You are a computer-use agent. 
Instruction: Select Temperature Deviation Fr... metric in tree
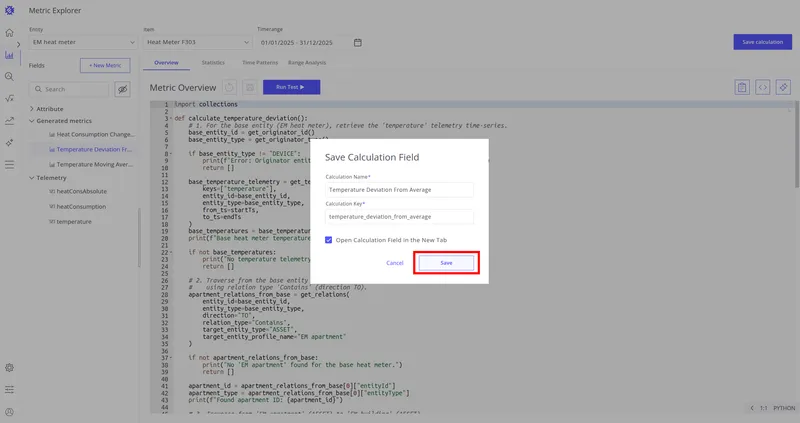coord(94,150)
